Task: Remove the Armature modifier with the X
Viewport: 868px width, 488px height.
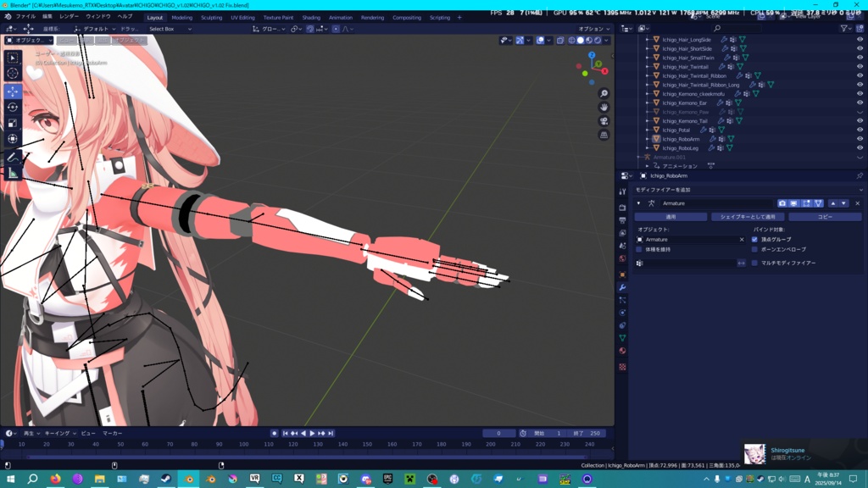Action: [x=858, y=203]
